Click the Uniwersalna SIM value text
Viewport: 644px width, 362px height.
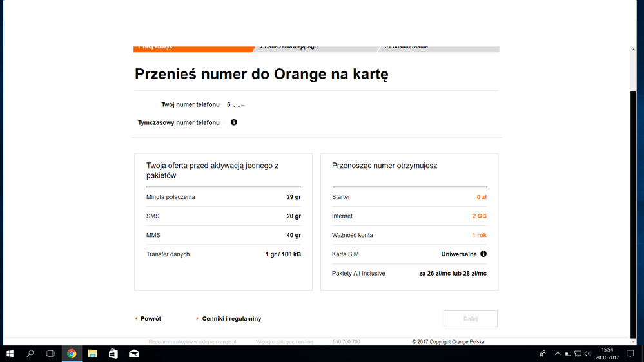click(459, 254)
